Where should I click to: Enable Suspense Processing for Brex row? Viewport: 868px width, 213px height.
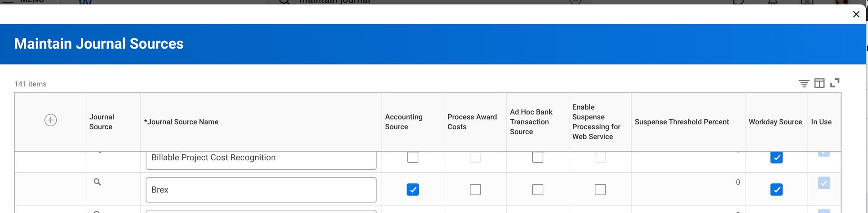[x=600, y=190]
